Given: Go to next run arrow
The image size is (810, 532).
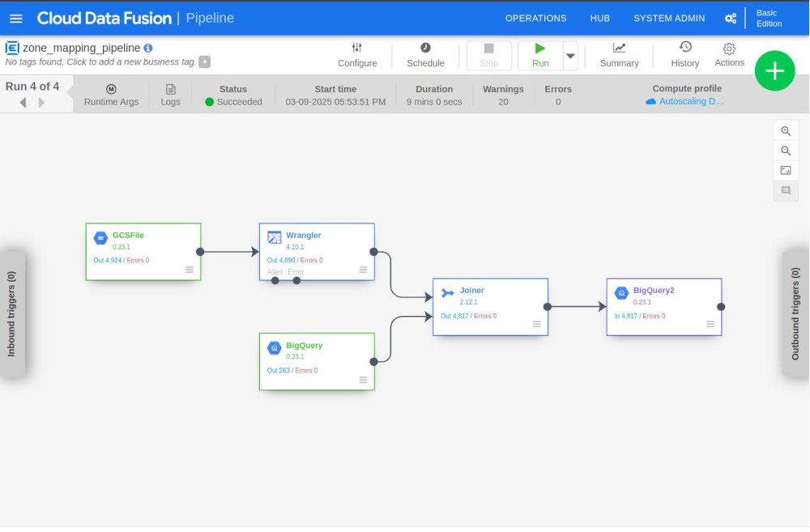Looking at the screenshot, I should click(x=42, y=102).
